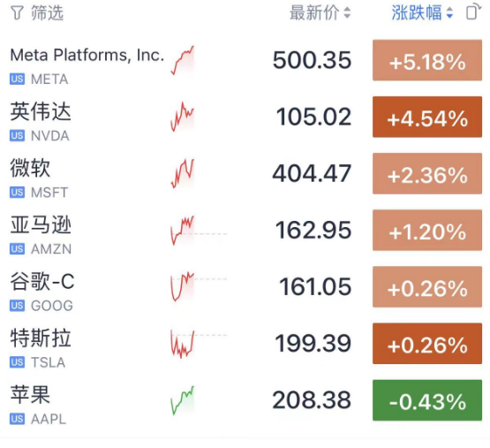Click the 筛选 filter label
490x448 pixels.
(48, 13)
